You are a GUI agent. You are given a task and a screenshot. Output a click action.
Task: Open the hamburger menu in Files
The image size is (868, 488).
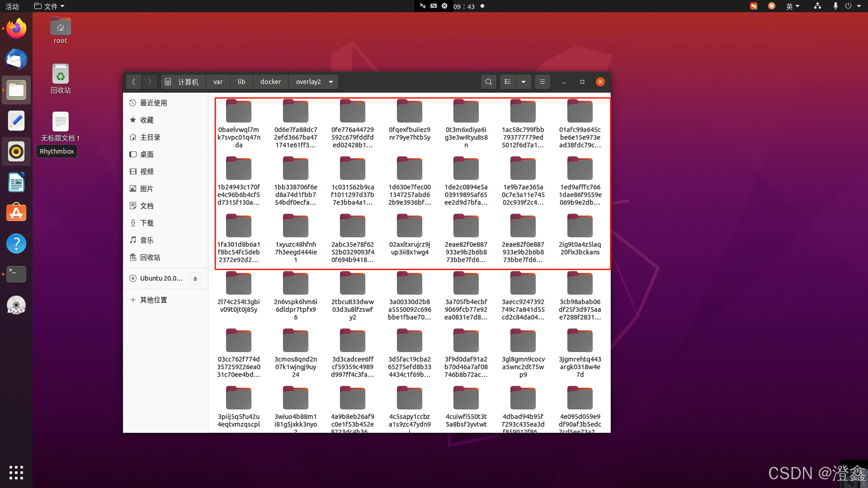click(x=542, y=82)
